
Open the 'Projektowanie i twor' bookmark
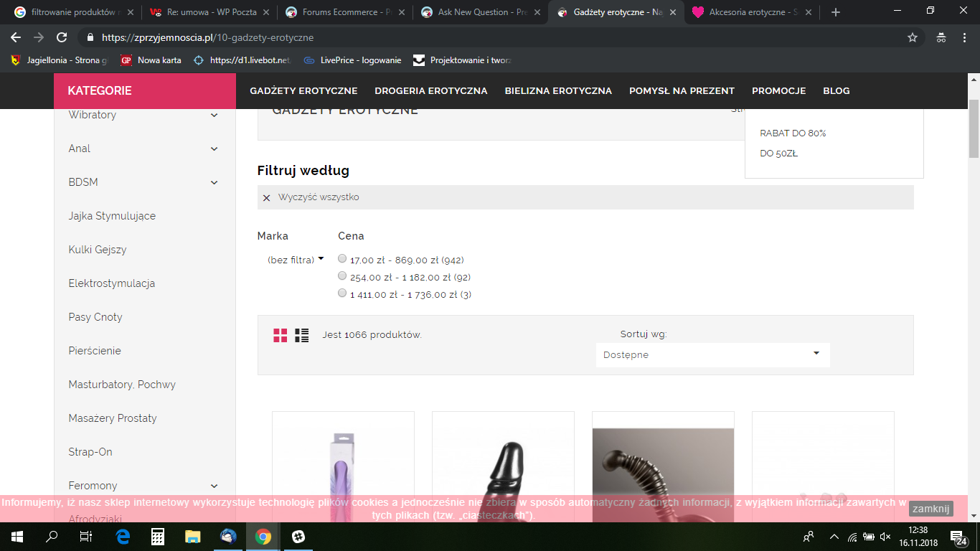tap(463, 60)
